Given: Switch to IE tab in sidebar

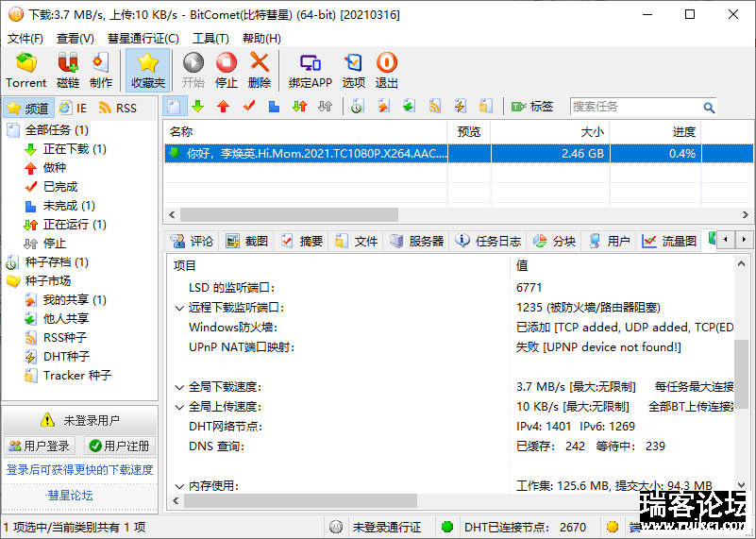Looking at the screenshot, I should [x=74, y=108].
